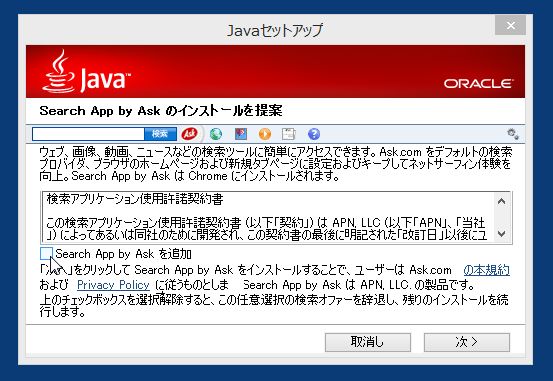Close the Javaセットアップ dialog window
Viewport: 553px width, 381px height.
[x=510, y=25]
